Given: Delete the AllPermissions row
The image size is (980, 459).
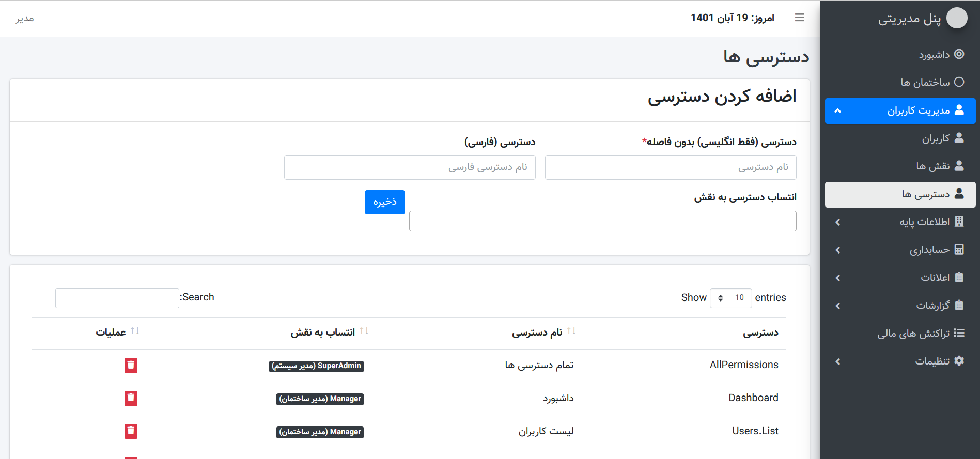Looking at the screenshot, I should [x=131, y=366].
